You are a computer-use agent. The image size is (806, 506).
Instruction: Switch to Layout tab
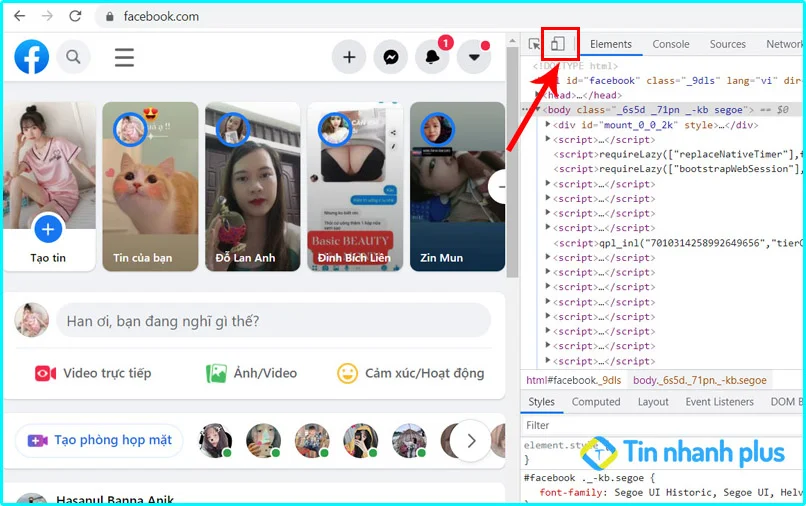653,402
